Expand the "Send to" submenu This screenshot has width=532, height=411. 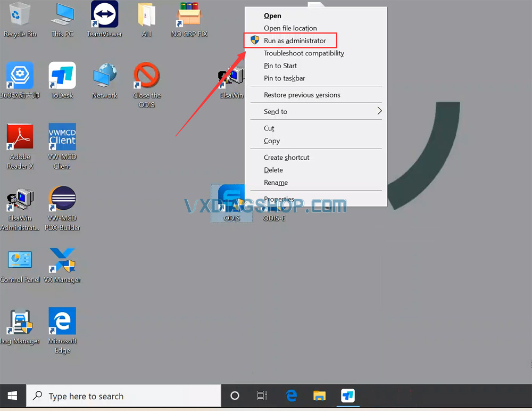tap(275, 111)
